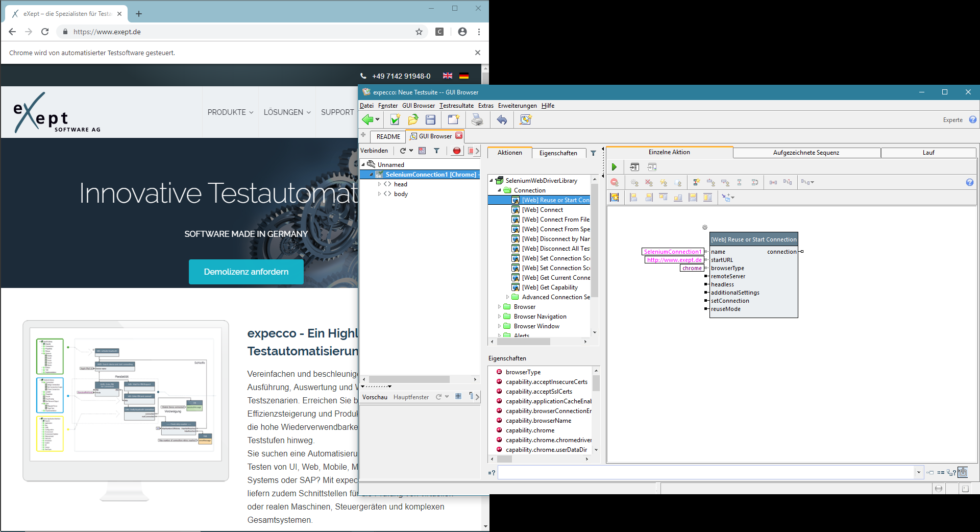Click the filter funnel in the Verbinden toolbar
980x532 pixels.
click(x=436, y=151)
